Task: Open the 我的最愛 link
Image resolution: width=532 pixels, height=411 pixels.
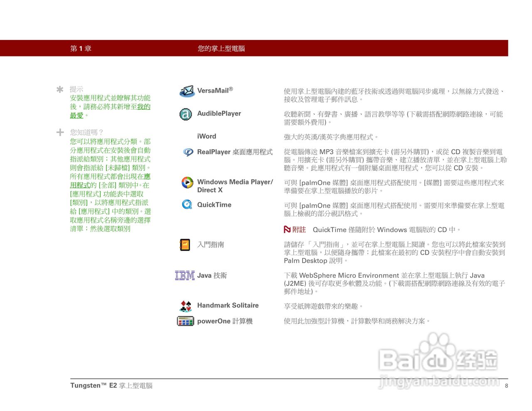Action: pos(110,111)
